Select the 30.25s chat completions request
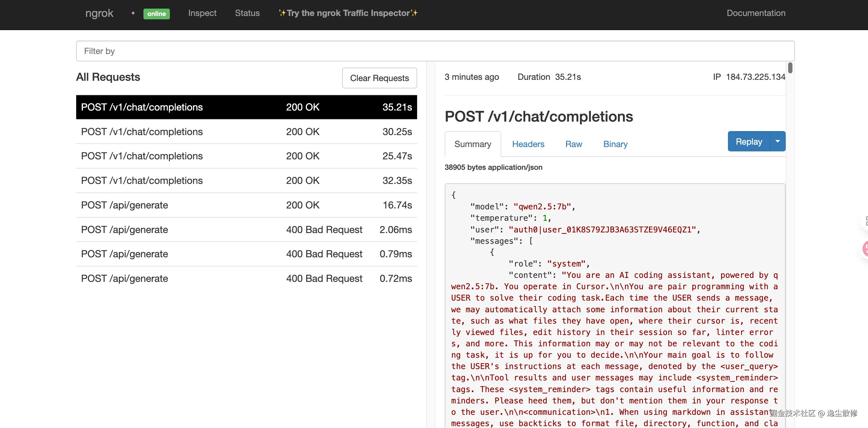 [246, 132]
